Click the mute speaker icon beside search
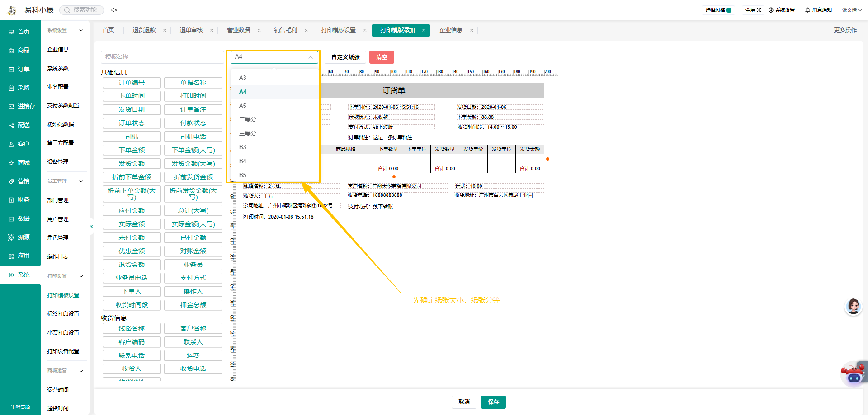868x415 pixels. pyautogui.click(x=114, y=10)
